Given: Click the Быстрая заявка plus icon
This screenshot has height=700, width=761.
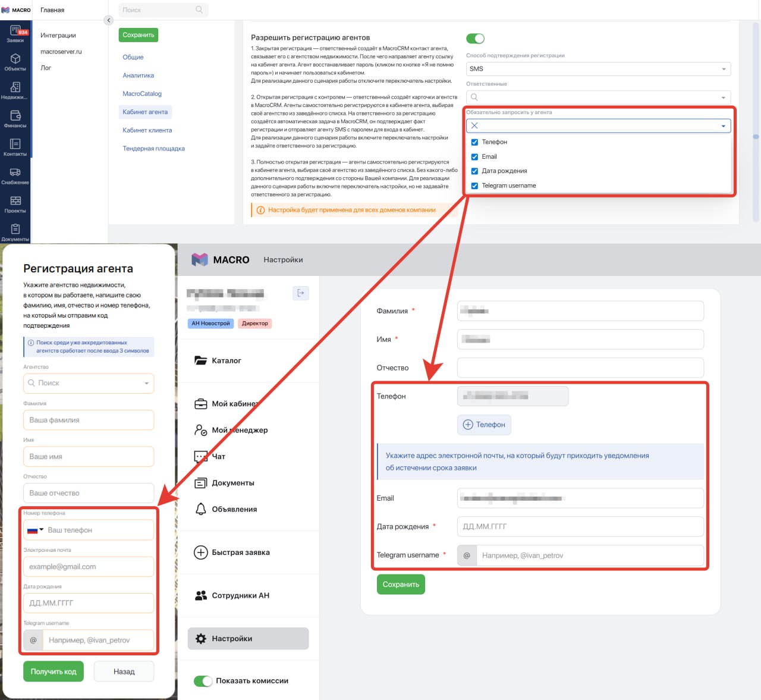Looking at the screenshot, I should (201, 553).
